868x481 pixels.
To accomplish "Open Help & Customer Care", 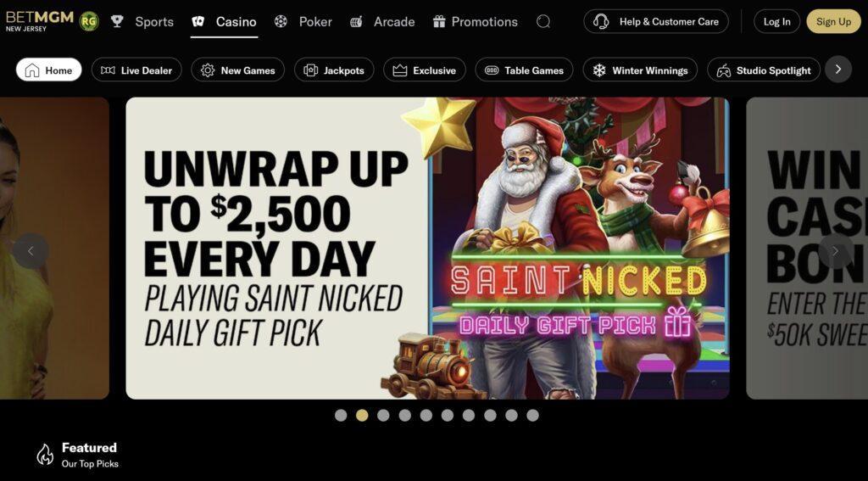I will pos(656,21).
